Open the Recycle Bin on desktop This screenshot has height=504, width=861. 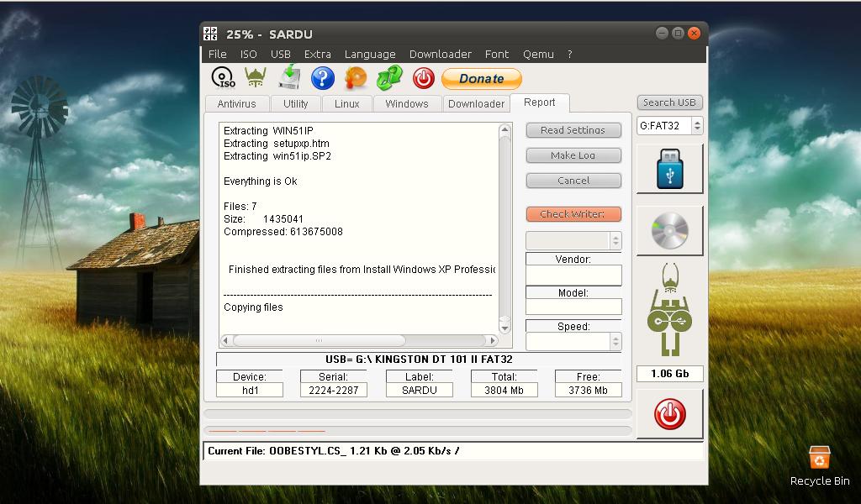tap(819, 466)
